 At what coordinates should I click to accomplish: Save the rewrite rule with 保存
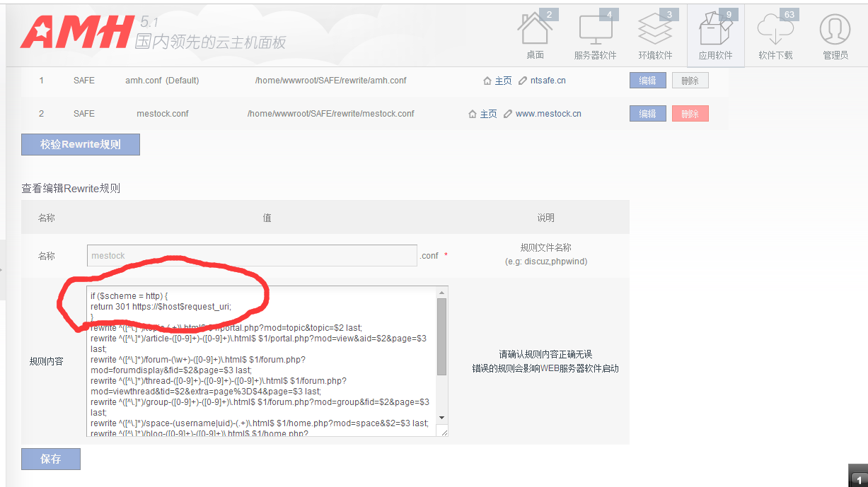pos(50,459)
